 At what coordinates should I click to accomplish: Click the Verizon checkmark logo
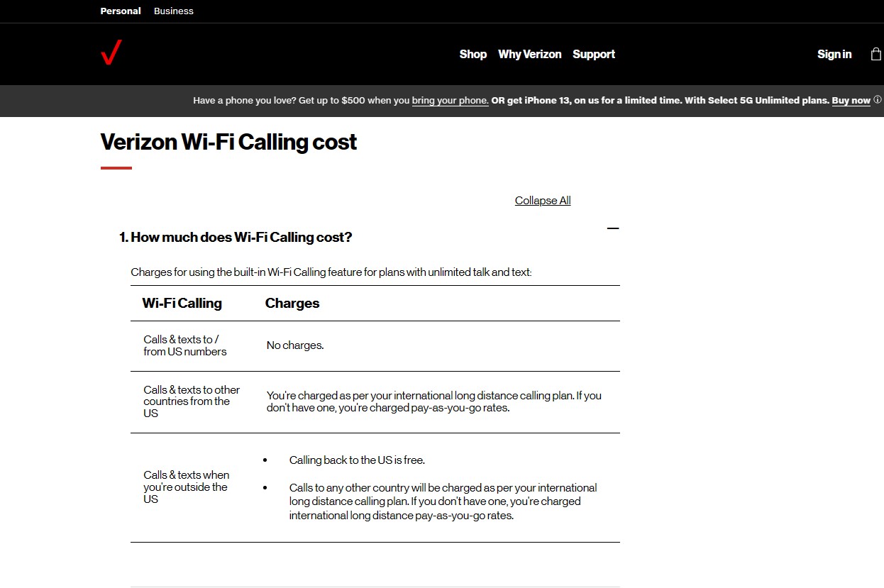(x=111, y=53)
